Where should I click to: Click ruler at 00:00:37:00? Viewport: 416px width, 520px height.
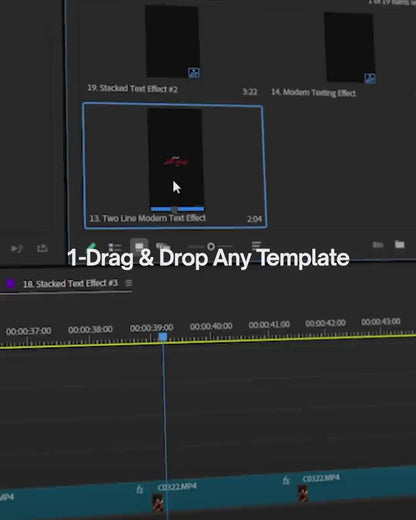point(28,331)
